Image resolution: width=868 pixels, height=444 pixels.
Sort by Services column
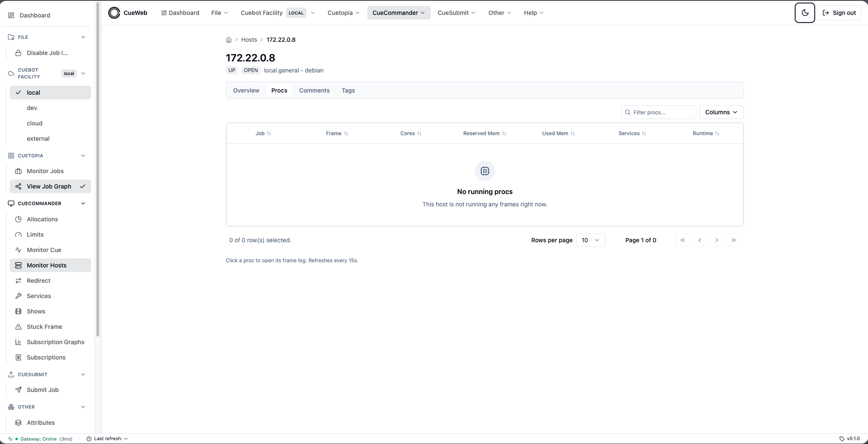(x=632, y=133)
